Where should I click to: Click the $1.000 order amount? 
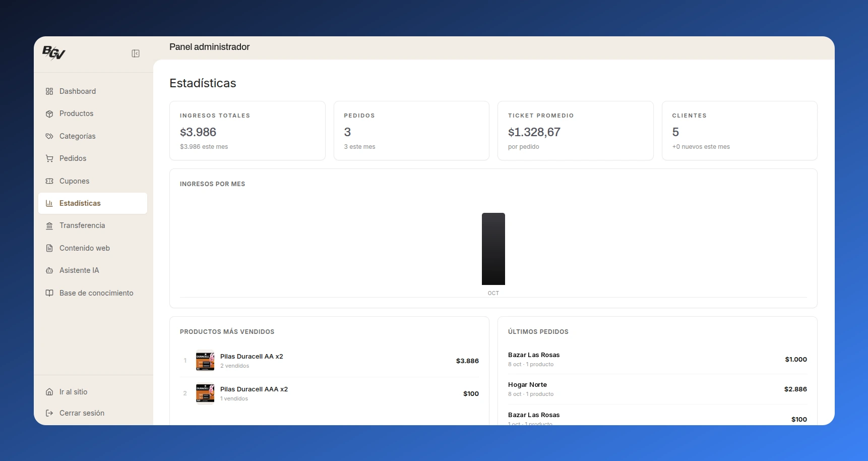pos(796,359)
